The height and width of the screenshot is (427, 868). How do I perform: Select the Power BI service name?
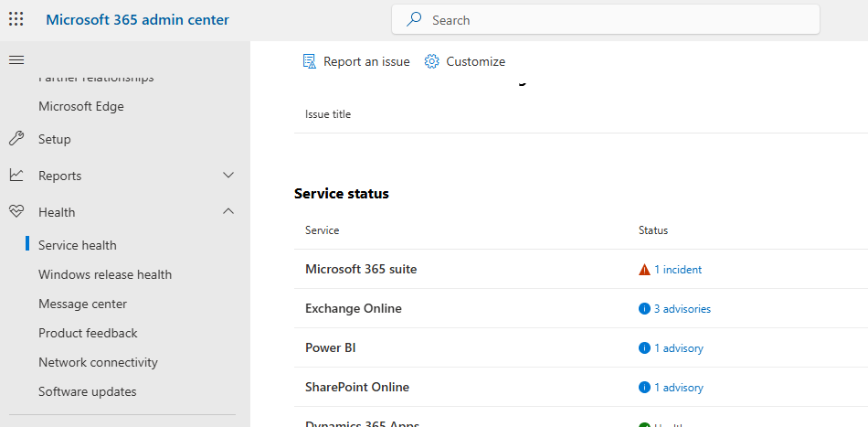click(331, 347)
